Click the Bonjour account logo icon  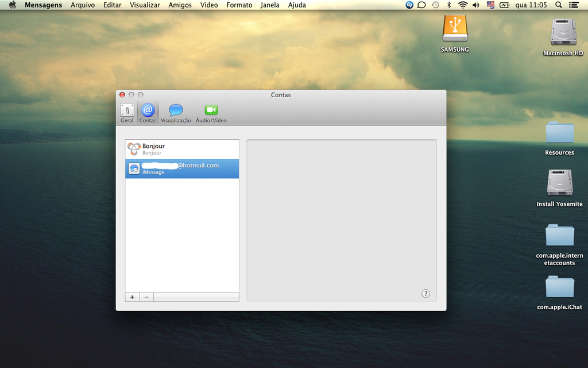tap(134, 149)
